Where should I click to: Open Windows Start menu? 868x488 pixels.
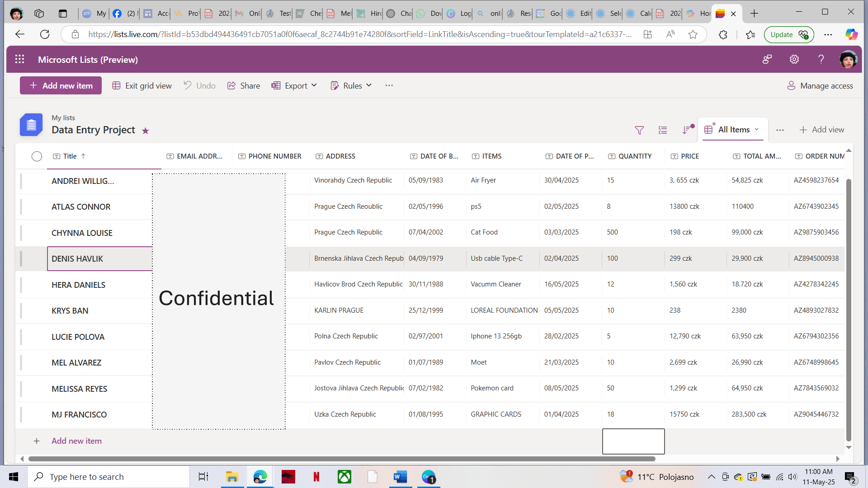(14, 477)
